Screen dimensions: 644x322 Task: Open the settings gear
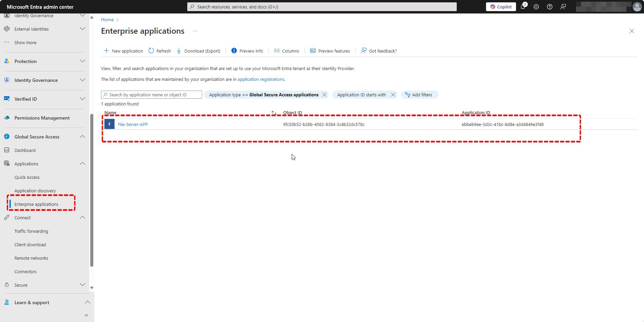536,7
